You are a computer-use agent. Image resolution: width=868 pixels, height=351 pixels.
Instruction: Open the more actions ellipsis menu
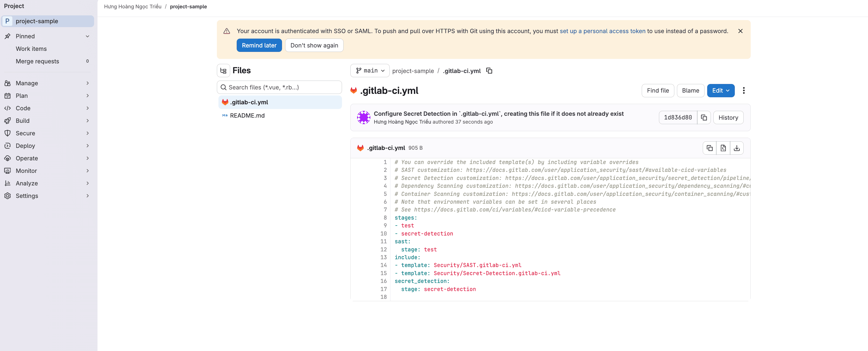[x=744, y=90]
